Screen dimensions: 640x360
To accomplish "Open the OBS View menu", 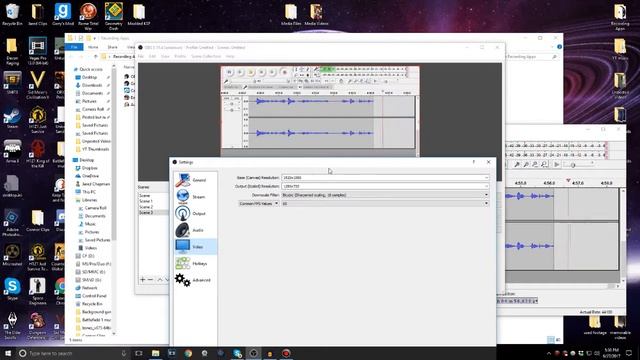I will 165,56.
